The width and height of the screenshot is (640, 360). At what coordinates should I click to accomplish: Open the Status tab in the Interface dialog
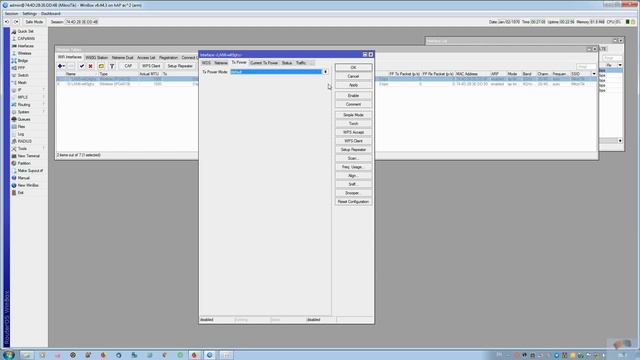click(287, 63)
